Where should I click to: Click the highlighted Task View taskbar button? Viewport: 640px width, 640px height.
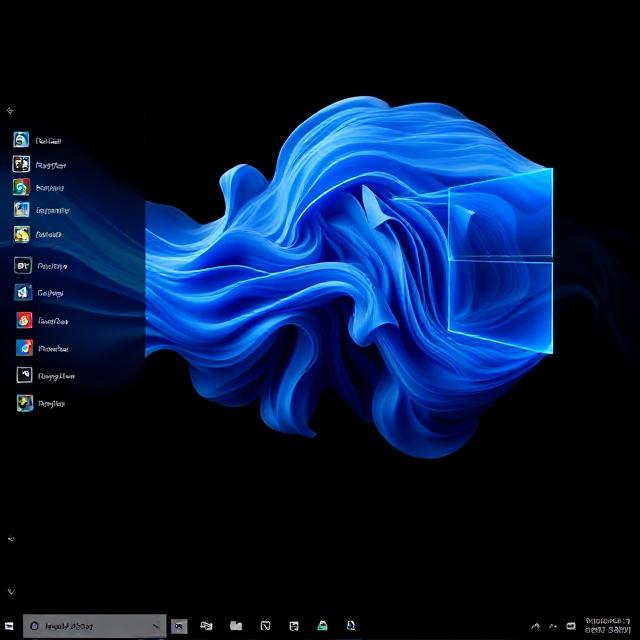[x=179, y=626]
